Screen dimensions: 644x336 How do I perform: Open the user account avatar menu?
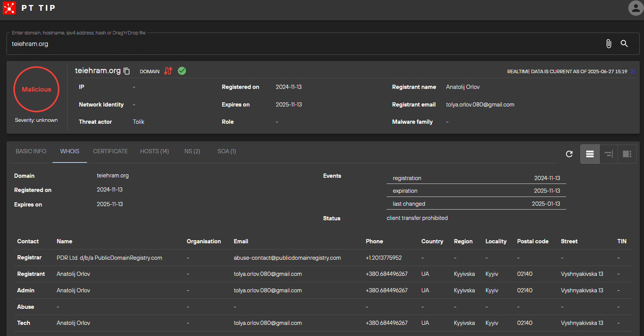[636, 8]
